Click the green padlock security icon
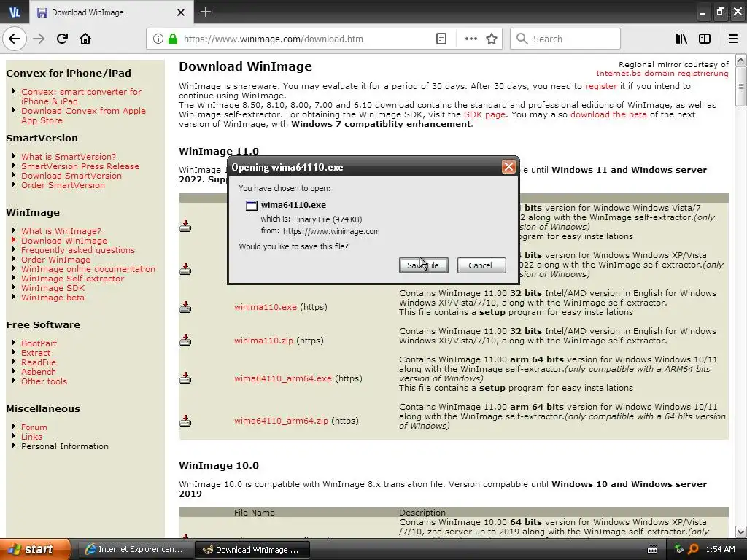Image resolution: width=747 pixels, height=560 pixels. (173, 39)
